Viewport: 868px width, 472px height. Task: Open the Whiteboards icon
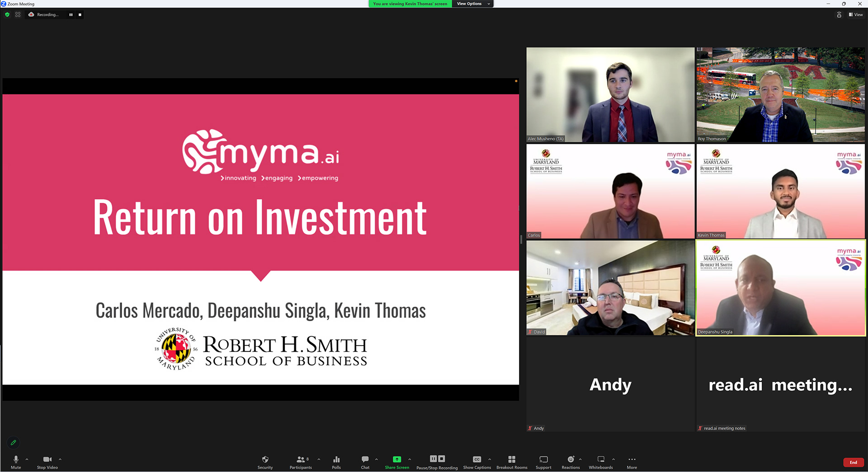tap(601, 459)
